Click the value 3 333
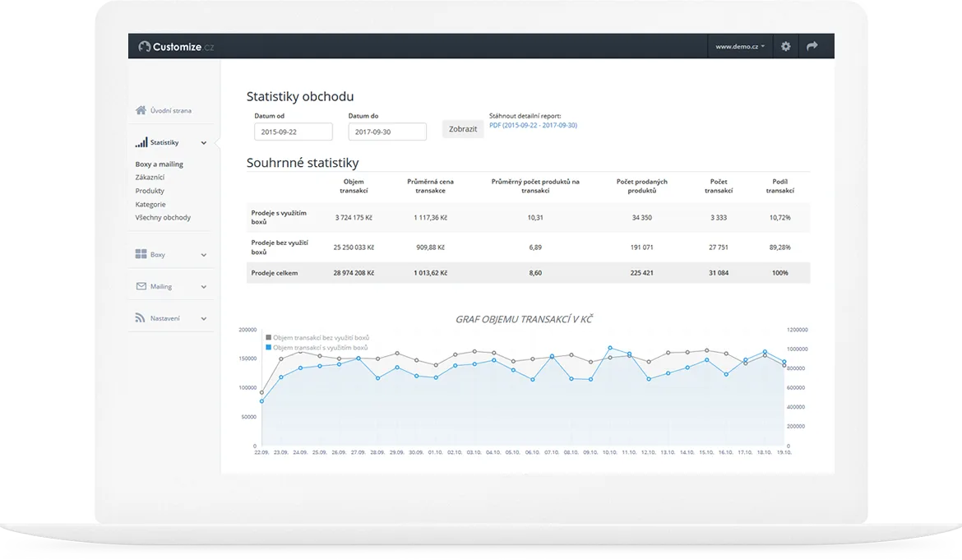 719,218
